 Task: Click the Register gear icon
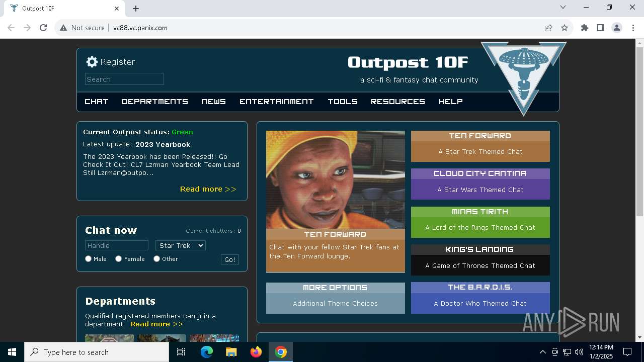[x=92, y=62]
